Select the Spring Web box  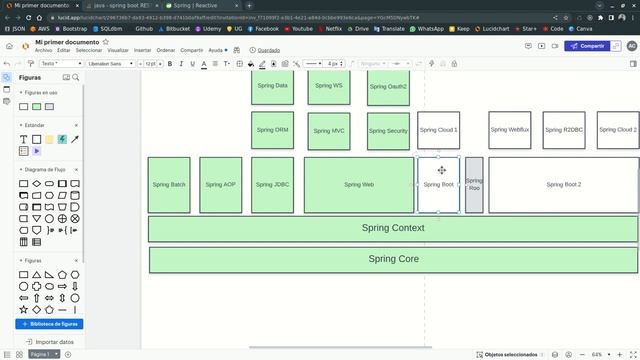(x=359, y=185)
